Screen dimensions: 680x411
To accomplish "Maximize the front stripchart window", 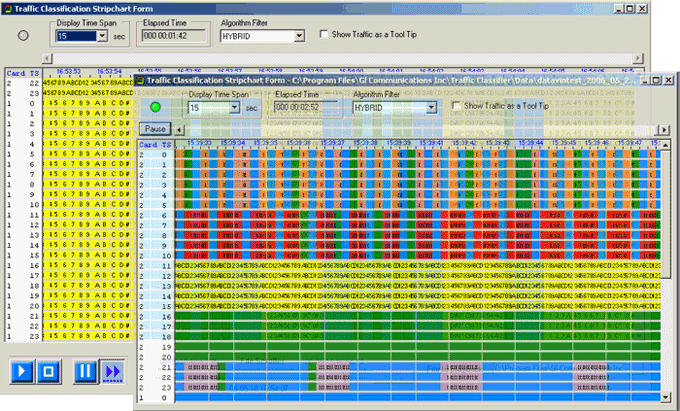I will click(x=656, y=80).
